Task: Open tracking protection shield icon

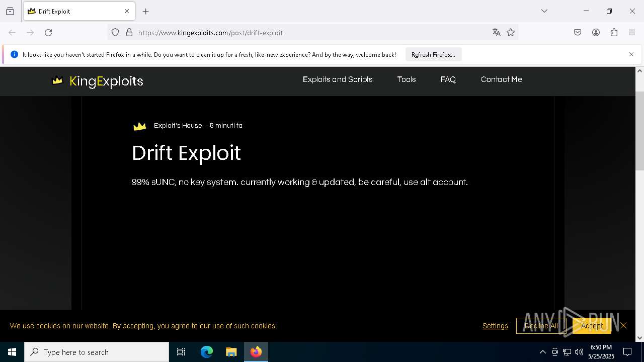Action: (115, 33)
